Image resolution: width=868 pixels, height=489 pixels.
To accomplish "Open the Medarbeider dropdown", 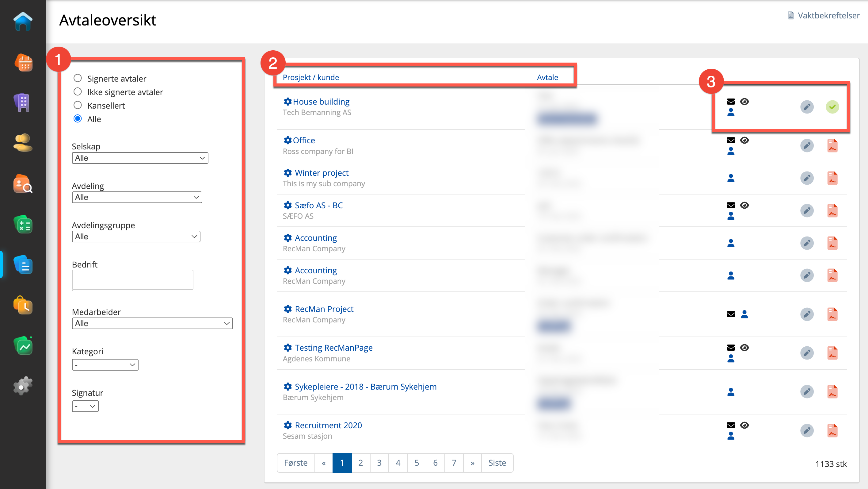I will (x=152, y=323).
